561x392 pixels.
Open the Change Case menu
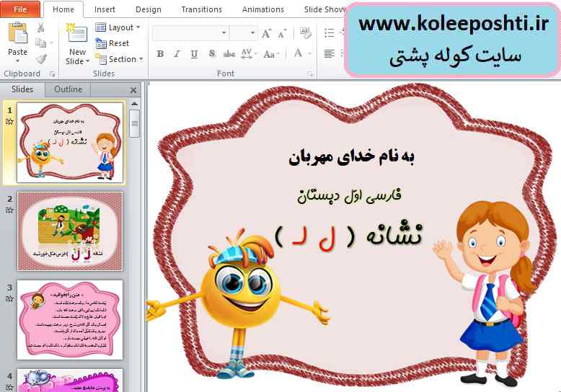[271, 54]
